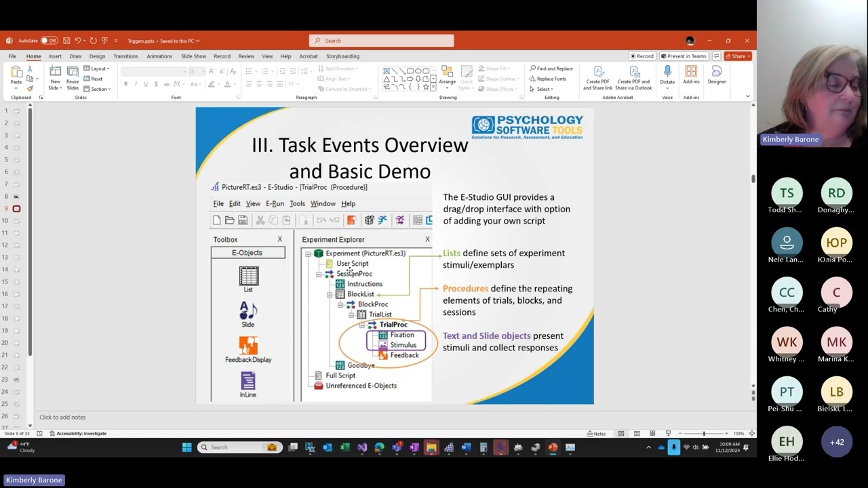Click the Record button near Share
Image resolution: width=868 pixels, height=488 pixels.
coord(642,56)
